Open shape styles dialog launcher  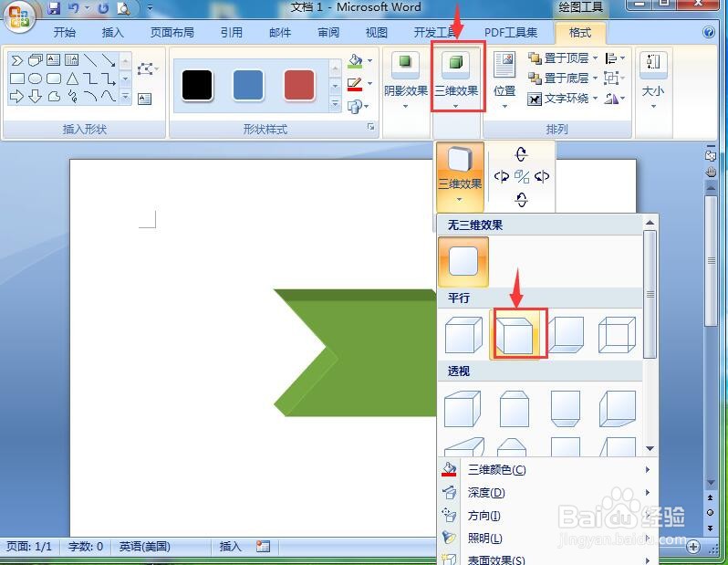370,126
